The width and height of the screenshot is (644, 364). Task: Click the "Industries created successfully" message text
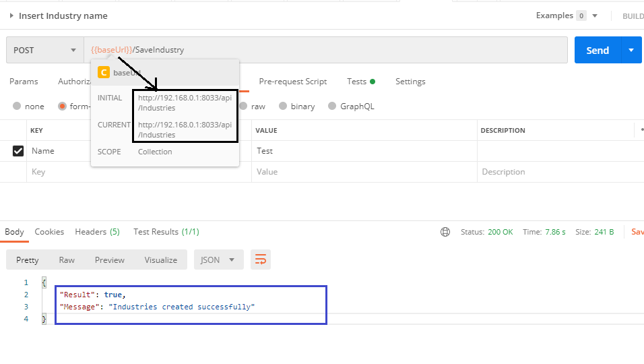(181, 307)
